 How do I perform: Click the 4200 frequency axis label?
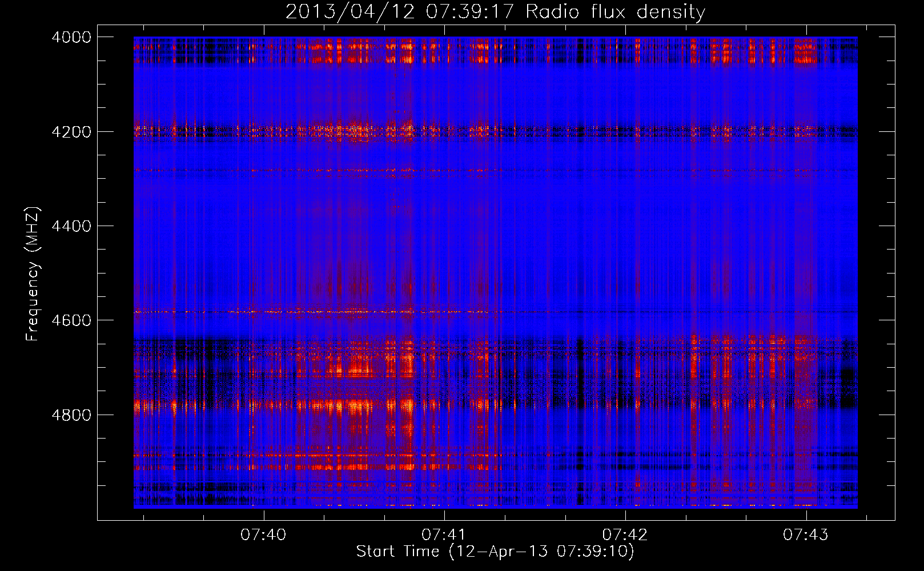tap(71, 132)
